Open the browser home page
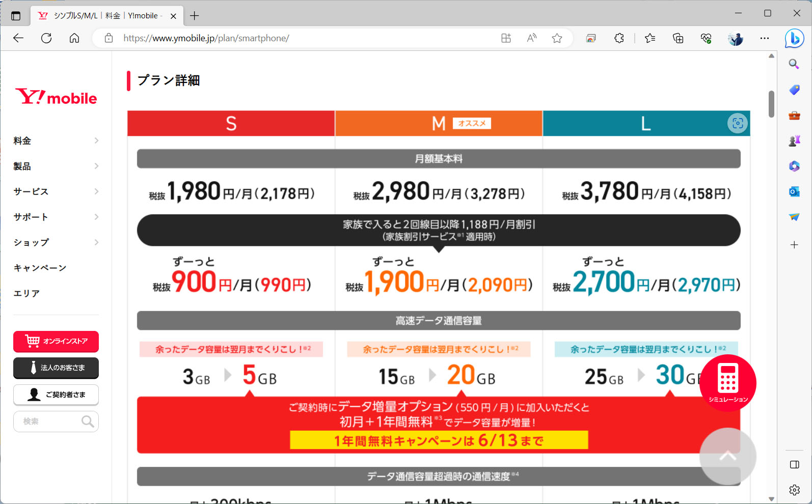 point(74,38)
